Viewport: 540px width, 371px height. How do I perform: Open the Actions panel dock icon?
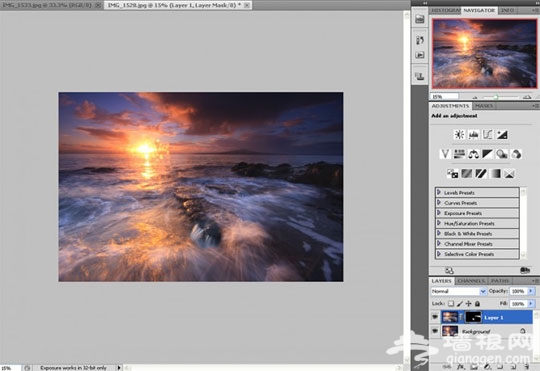[x=419, y=55]
